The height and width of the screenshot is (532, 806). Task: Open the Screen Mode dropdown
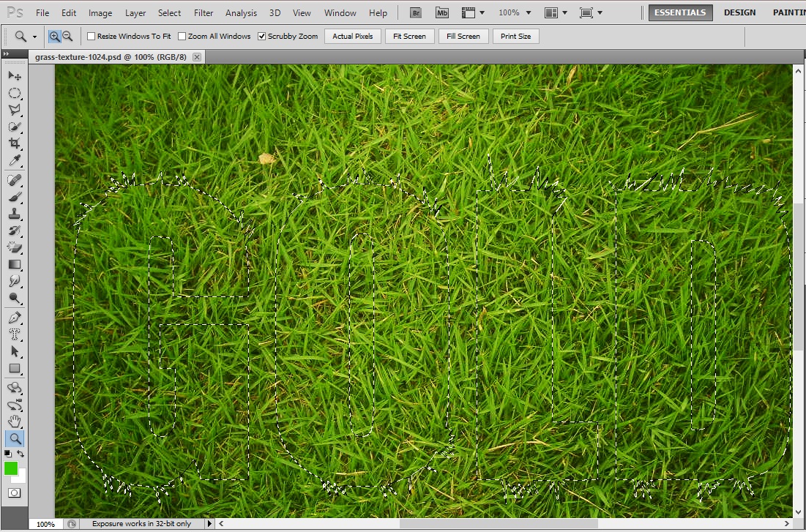(589, 12)
